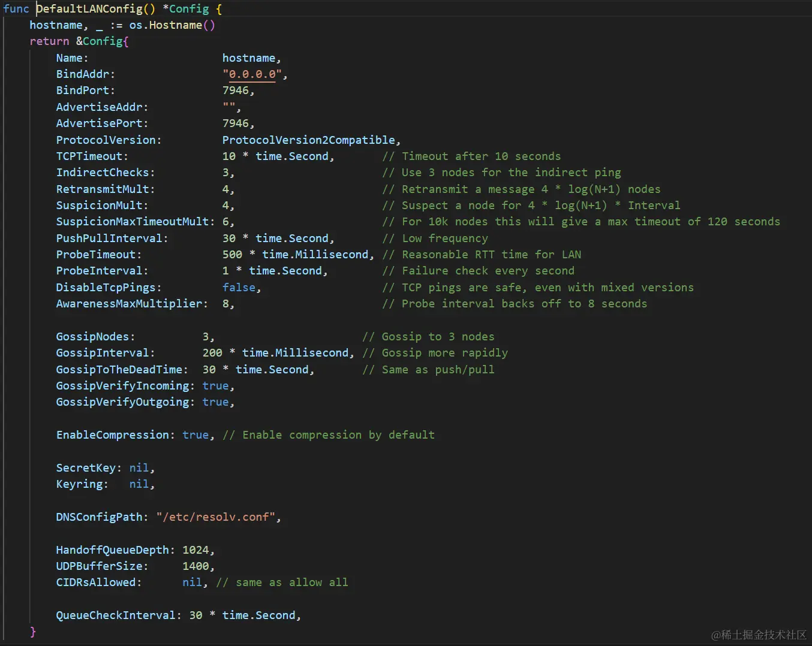
Task: Click the HandoffQueueDepth field
Action: (x=113, y=550)
